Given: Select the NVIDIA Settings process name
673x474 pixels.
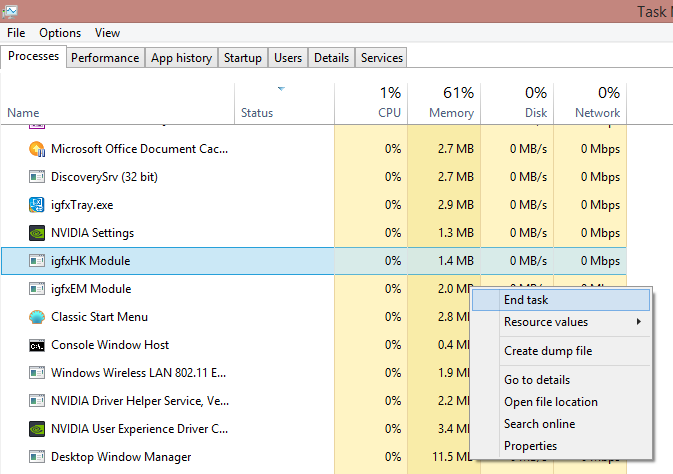Looking at the screenshot, I should pyautogui.click(x=92, y=233).
